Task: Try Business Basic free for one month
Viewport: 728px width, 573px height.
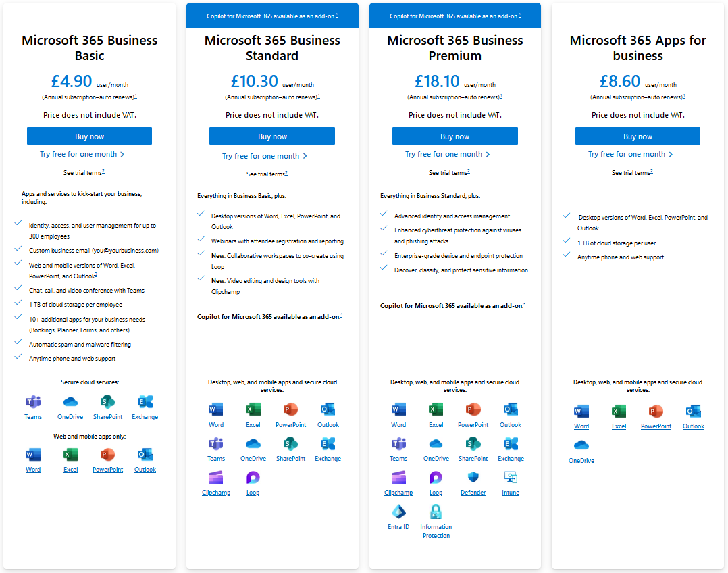Action: click(x=82, y=154)
